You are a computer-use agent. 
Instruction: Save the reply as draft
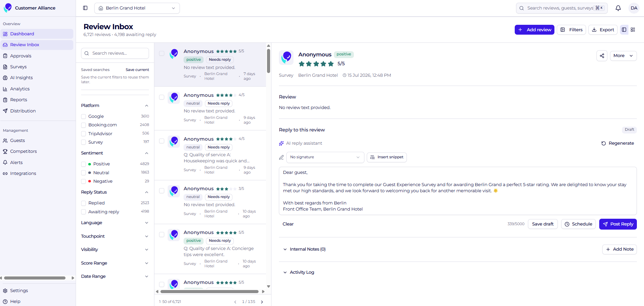coord(543,224)
